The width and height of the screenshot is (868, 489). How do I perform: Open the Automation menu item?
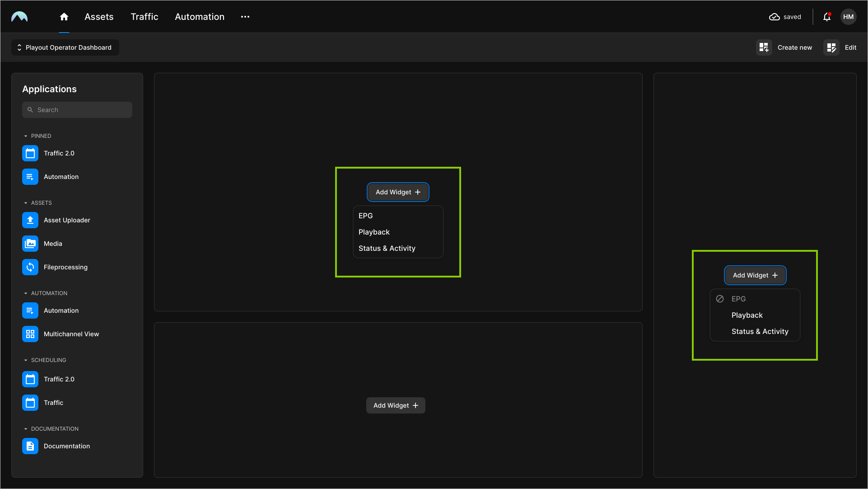click(199, 17)
